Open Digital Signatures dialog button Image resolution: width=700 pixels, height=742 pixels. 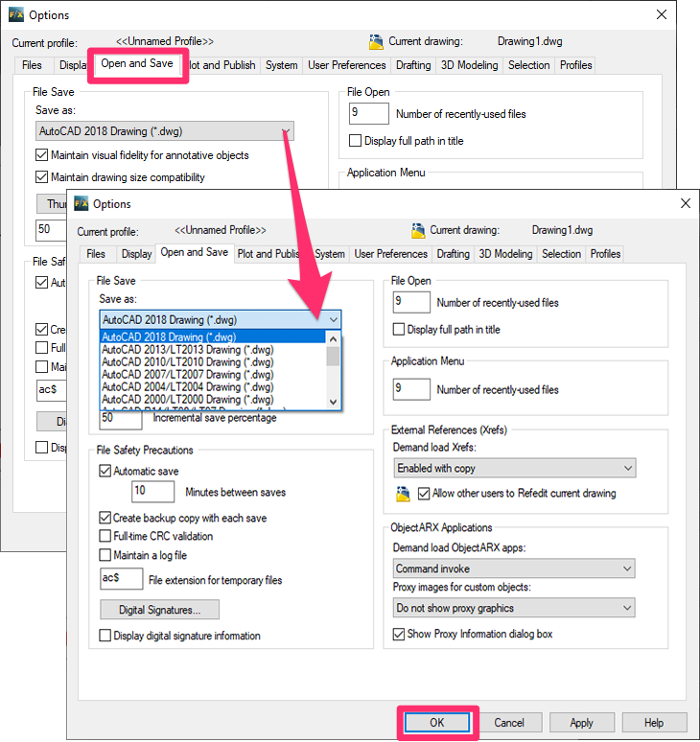click(x=159, y=610)
